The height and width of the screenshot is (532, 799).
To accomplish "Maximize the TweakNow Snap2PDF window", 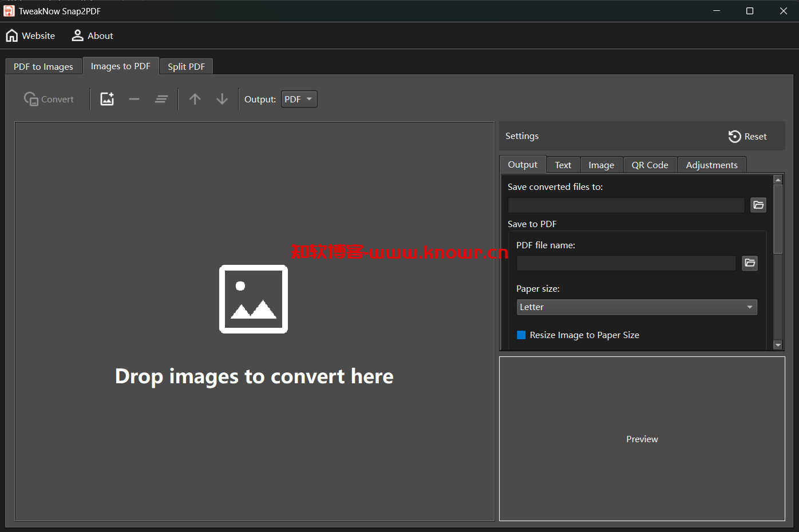I will click(750, 11).
